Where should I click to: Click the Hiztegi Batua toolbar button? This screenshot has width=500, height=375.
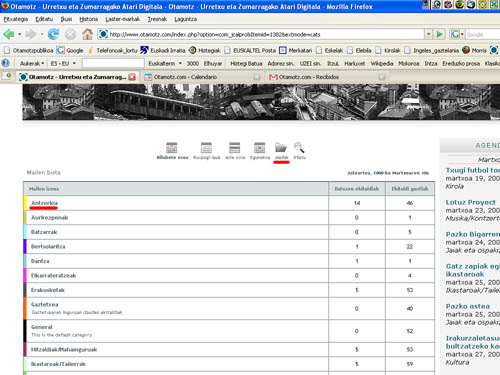(x=246, y=63)
